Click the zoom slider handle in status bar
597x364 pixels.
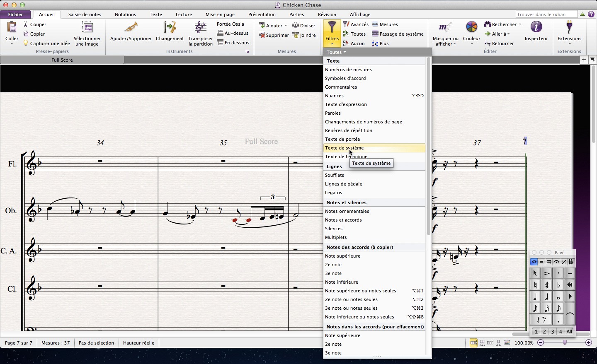[565, 342]
